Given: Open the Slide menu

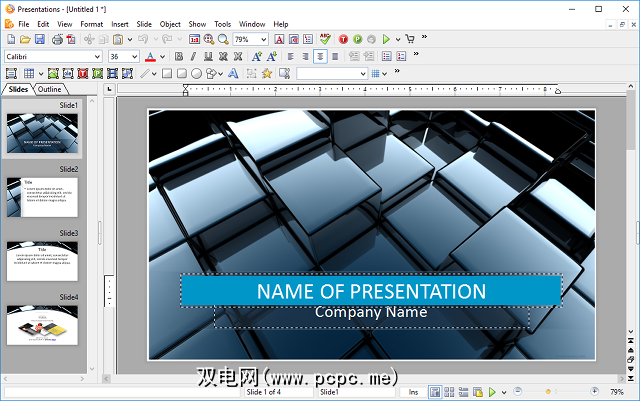Looking at the screenshot, I should click(144, 23).
